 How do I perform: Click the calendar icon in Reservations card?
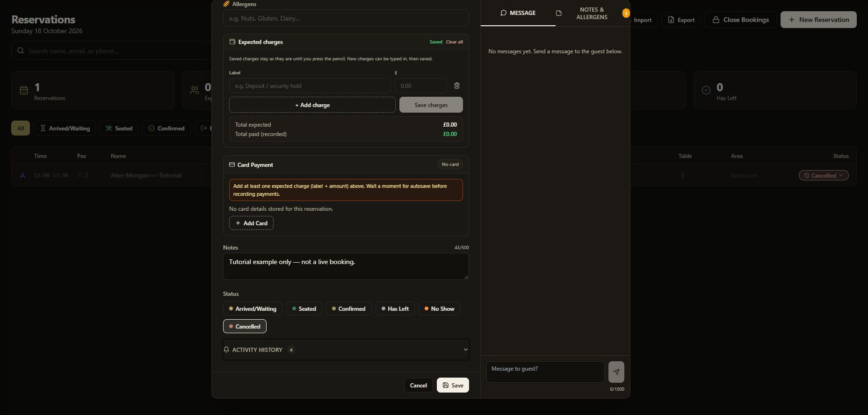point(24,90)
